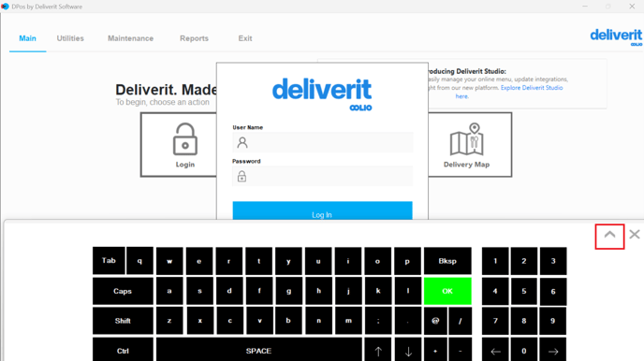Tap the s key
Image resolution: width=644 pixels, height=361 pixels.
[x=199, y=291]
